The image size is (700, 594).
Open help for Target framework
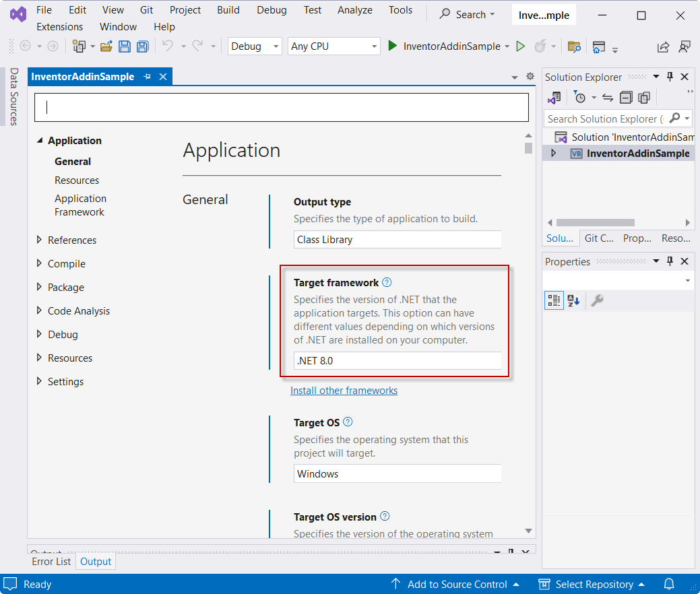(x=387, y=282)
